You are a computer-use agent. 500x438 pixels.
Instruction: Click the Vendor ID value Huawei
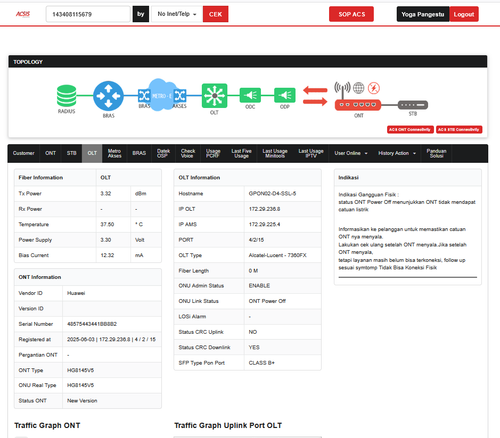point(76,293)
